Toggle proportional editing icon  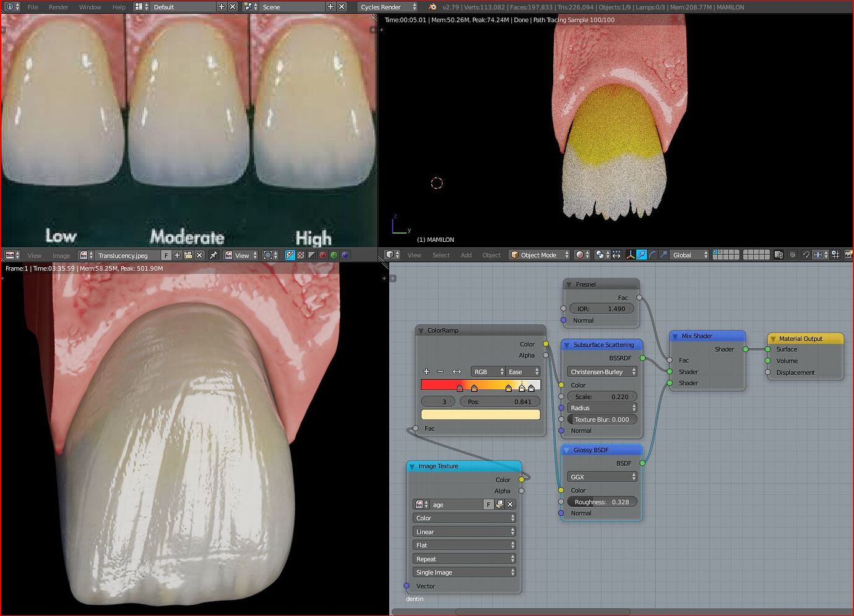pyautogui.click(x=792, y=255)
